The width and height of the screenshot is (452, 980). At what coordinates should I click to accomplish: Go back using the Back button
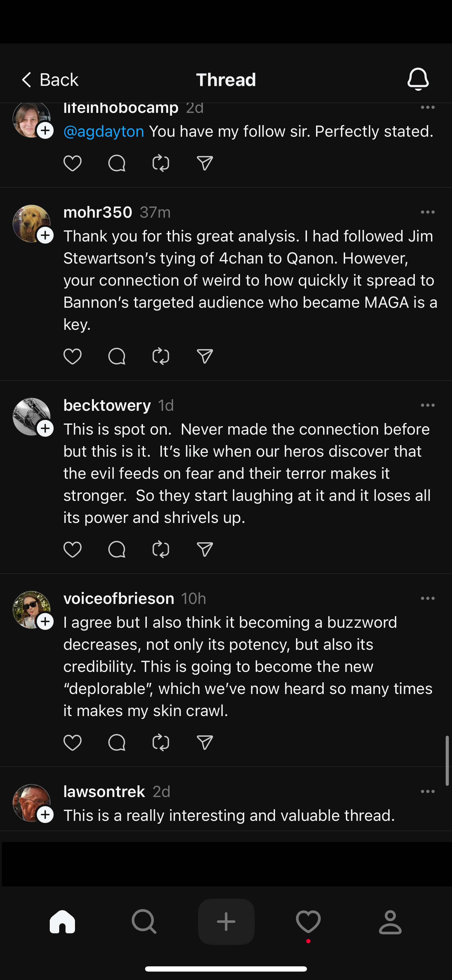(50, 80)
